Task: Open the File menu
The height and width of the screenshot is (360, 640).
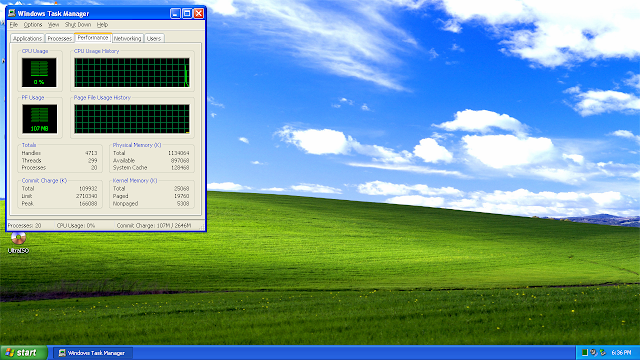Action: coord(14,25)
